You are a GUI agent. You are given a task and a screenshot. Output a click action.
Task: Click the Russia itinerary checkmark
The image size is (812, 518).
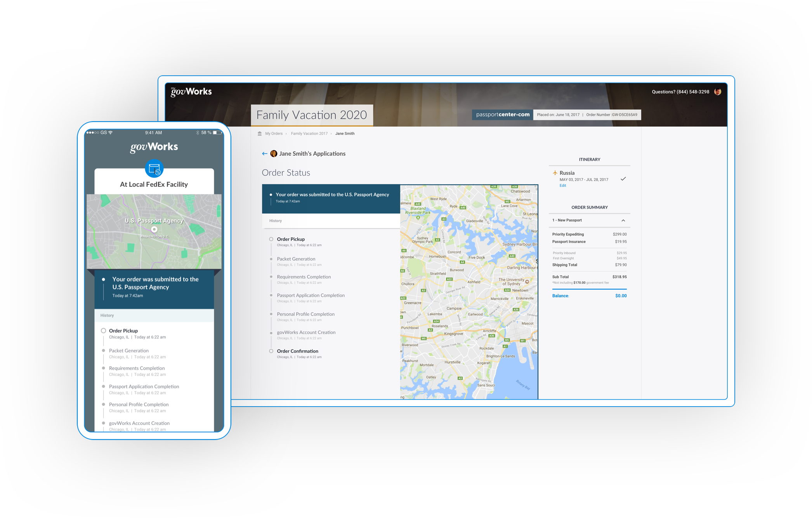click(x=623, y=179)
